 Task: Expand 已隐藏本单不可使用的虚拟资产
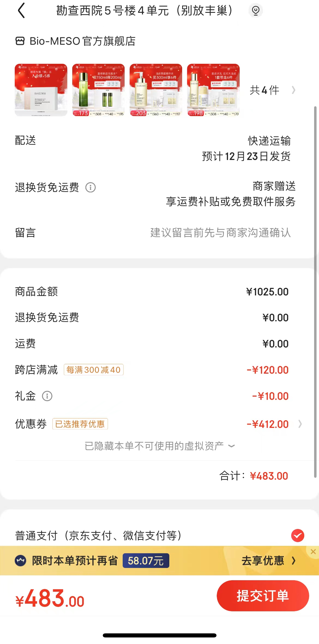(x=159, y=446)
